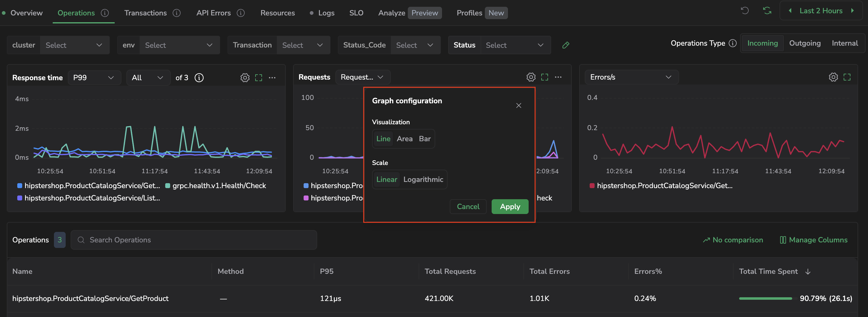The image size is (868, 317).
Task: Open the Status_Code Select dropdown
Action: [416, 45]
